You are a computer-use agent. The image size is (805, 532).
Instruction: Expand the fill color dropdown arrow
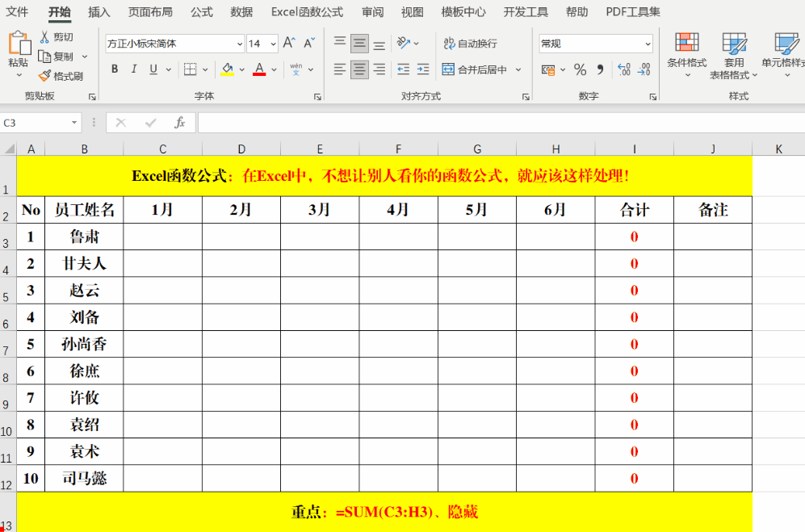point(241,69)
